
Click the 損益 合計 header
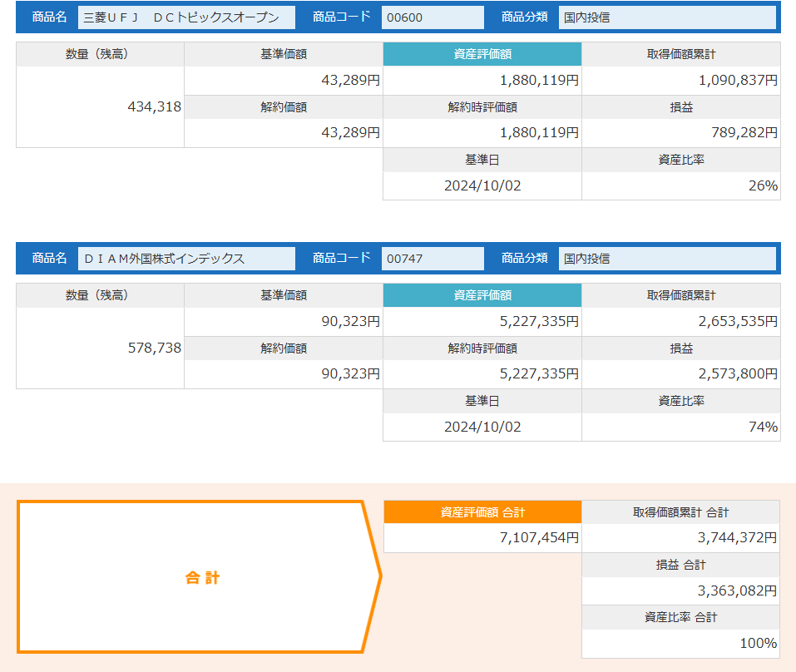680,565
